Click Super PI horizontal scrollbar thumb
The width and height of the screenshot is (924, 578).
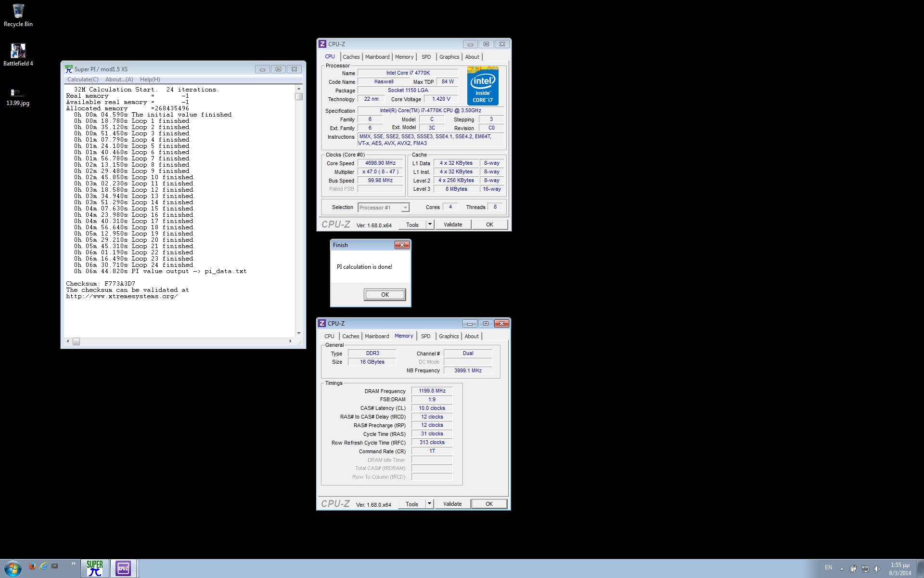coord(76,342)
